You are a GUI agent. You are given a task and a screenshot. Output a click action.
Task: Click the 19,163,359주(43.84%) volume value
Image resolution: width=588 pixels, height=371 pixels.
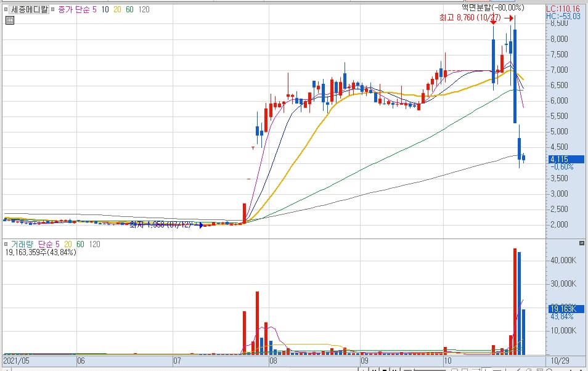coord(41,253)
